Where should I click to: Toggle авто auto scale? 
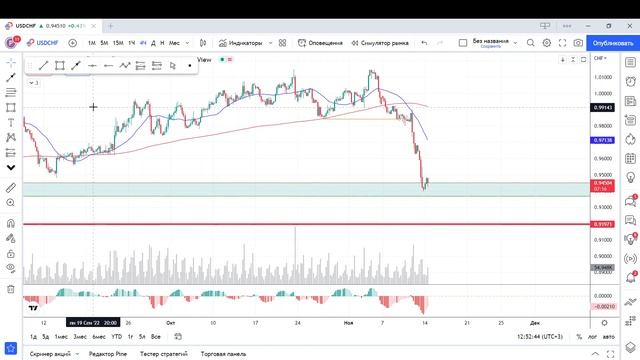609,337
